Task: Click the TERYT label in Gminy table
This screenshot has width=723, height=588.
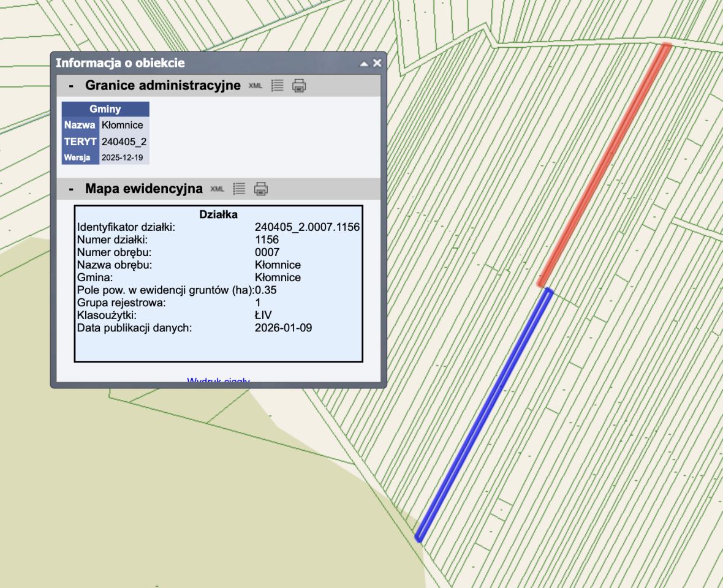Action: click(80, 141)
